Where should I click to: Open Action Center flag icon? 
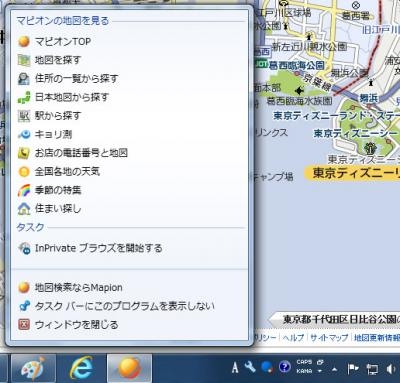point(353,369)
